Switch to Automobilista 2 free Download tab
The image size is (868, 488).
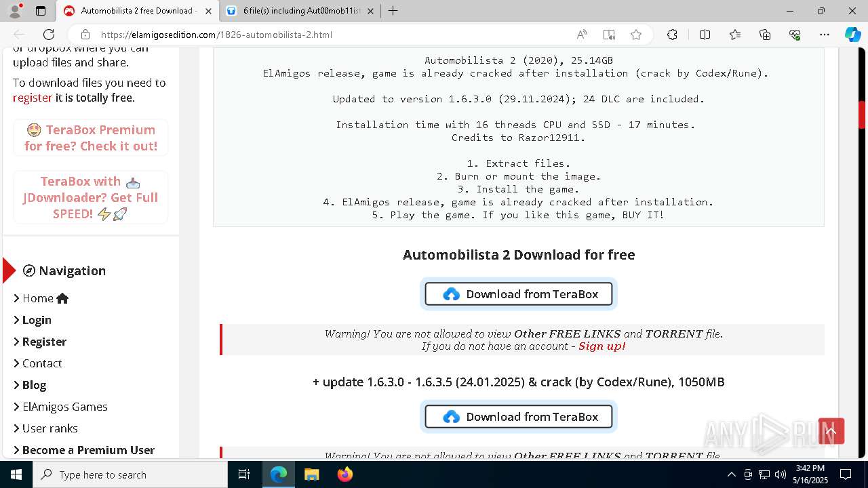[136, 11]
